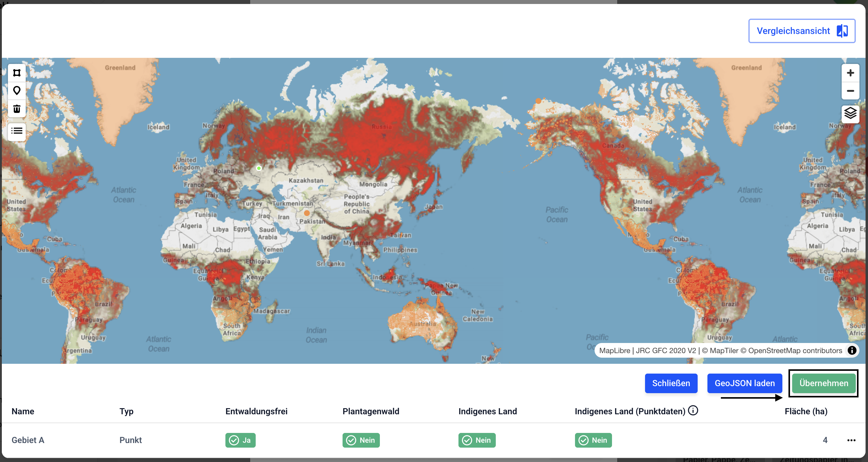868x462 pixels.
Task: Click the Schließen button
Action: point(671,383)
